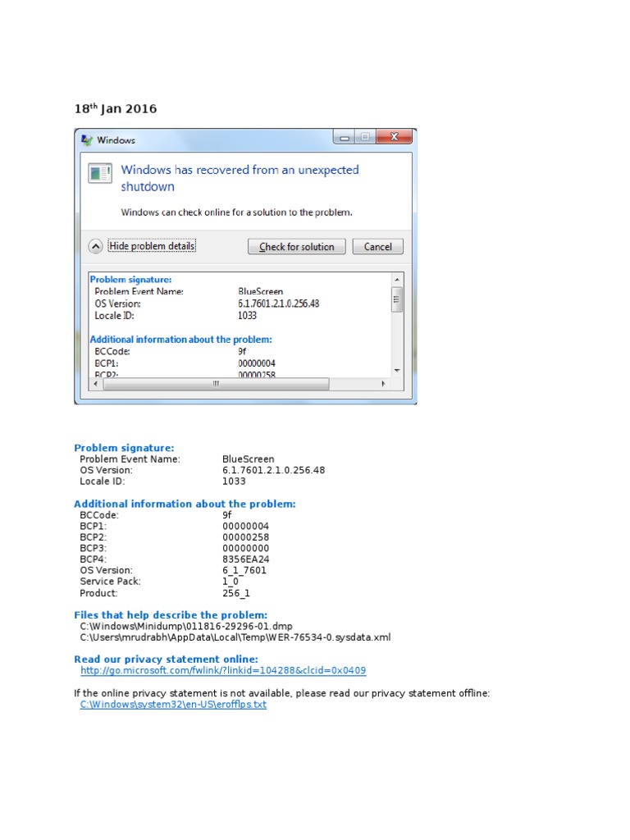Click 'BlueScreen' value in the dialog details
This screenshot has height=840, width=630.
260,291
